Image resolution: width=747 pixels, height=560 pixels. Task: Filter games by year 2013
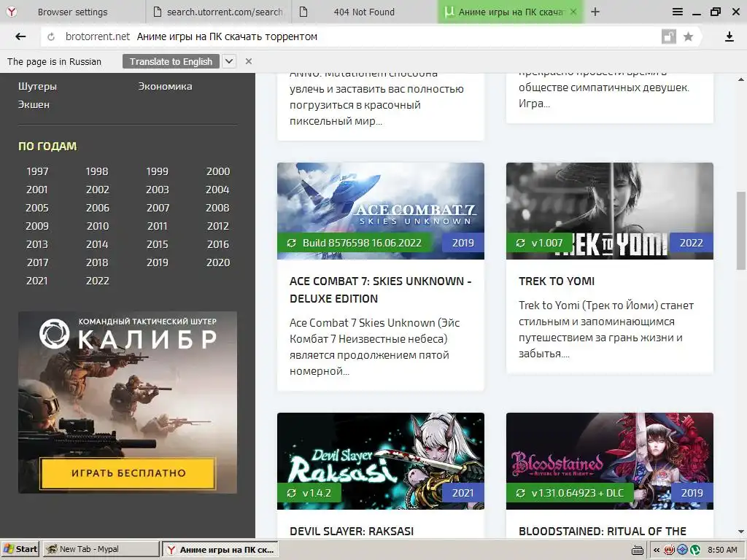37,244
